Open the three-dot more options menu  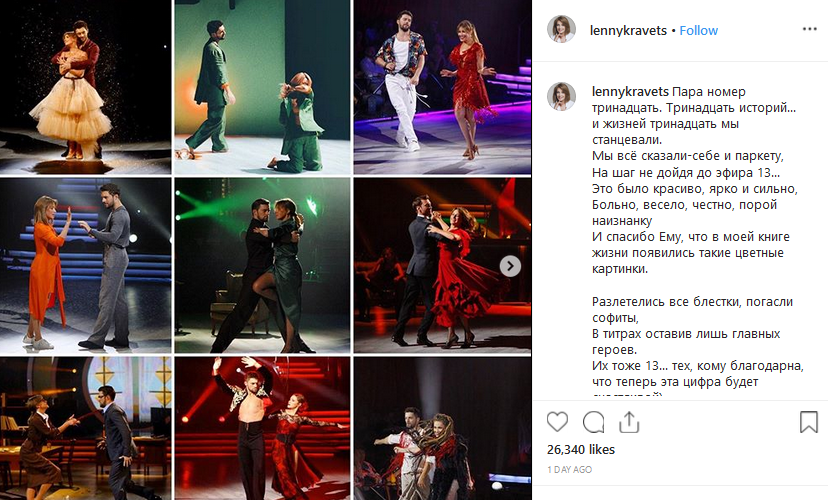point(810,29)
